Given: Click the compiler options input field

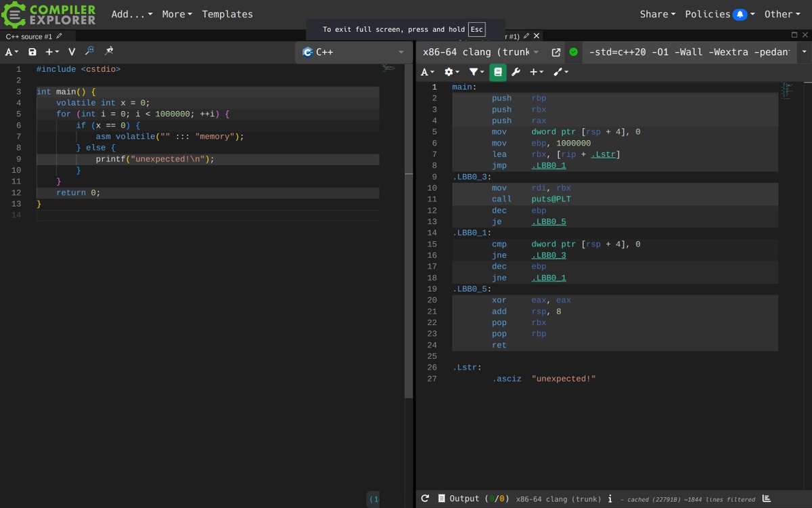Looking at the screenshot, I should coord(689,52).
